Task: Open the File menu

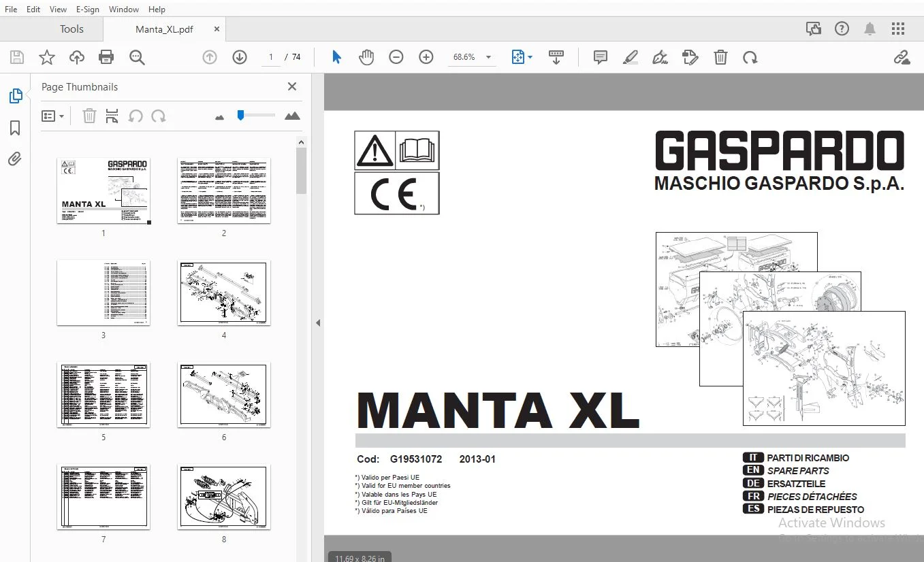Action: [x=12, y=10]
